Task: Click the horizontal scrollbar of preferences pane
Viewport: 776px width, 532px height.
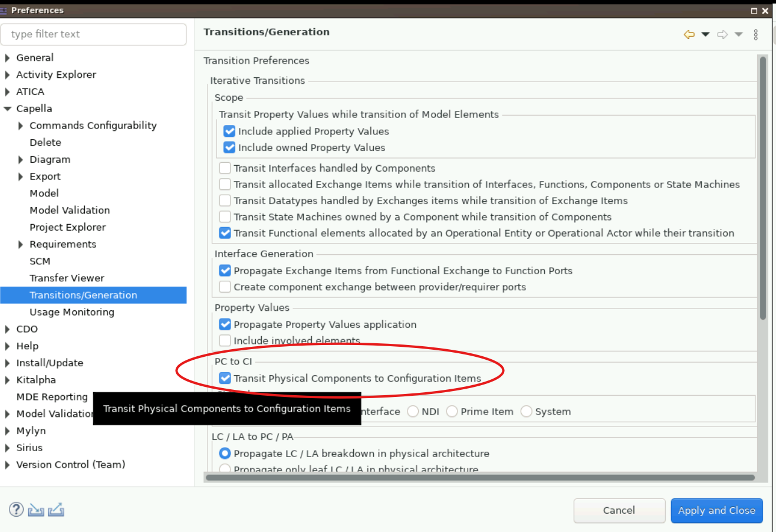Action: [480, 477]
